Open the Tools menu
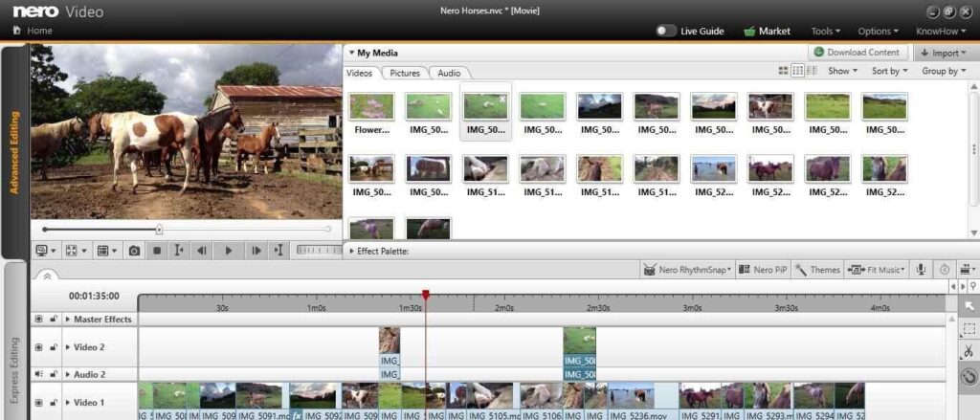 pyautogui.click(x=825, y=31)
